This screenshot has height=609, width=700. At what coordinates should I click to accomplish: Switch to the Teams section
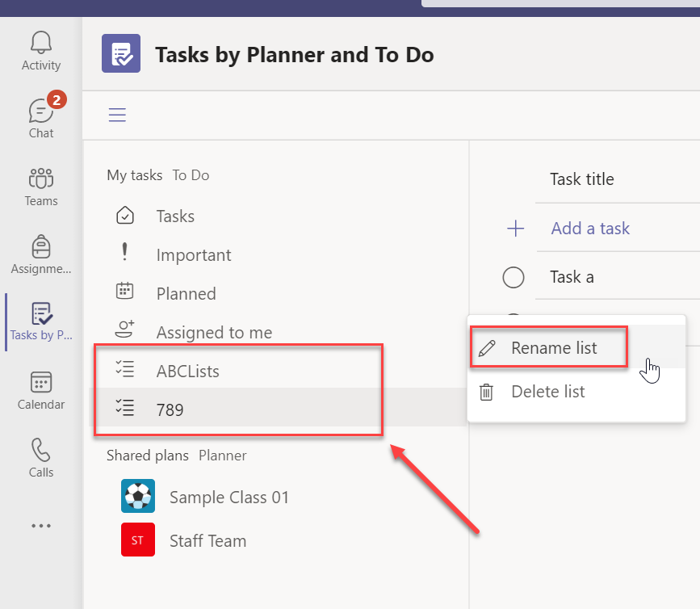40,186
